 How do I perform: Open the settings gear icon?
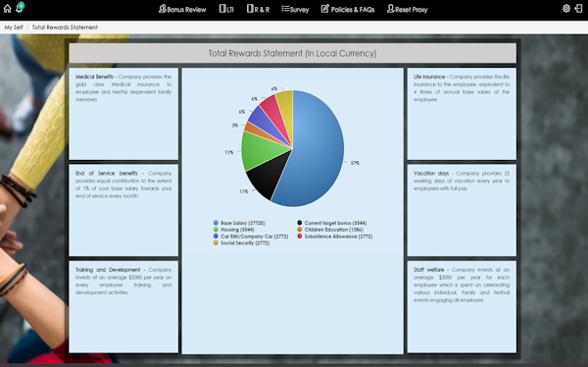coord(566,8)
